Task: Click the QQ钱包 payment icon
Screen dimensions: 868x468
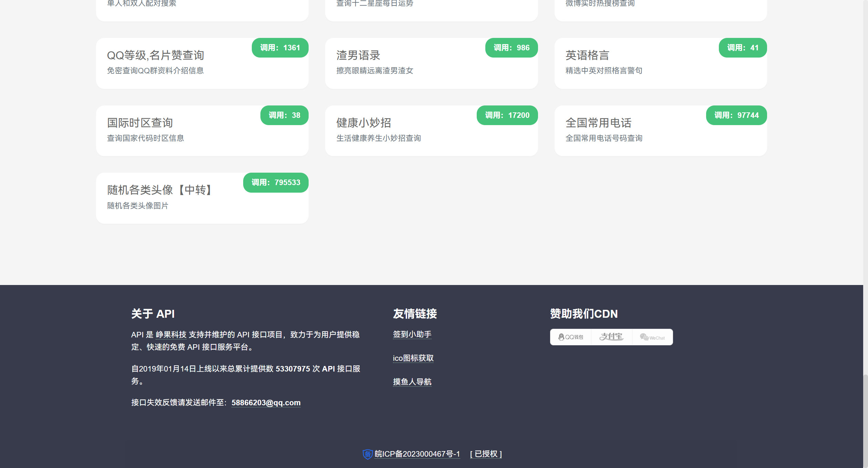Action: point(571,337)
